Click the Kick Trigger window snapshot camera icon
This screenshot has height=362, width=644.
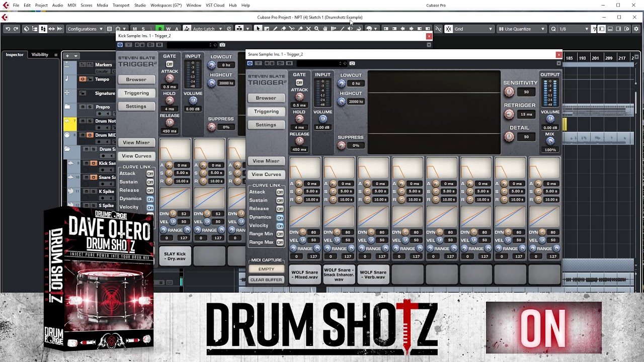click(222, 45)
